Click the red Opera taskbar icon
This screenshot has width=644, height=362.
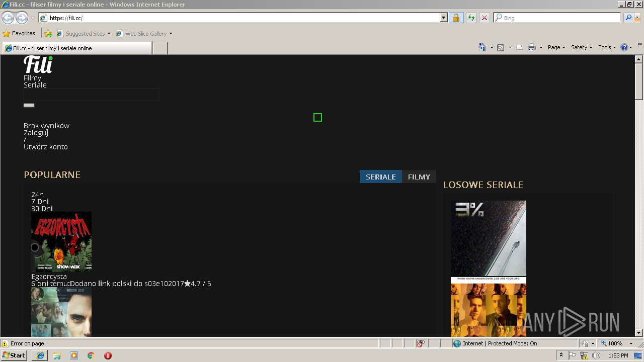pos(108,355)
